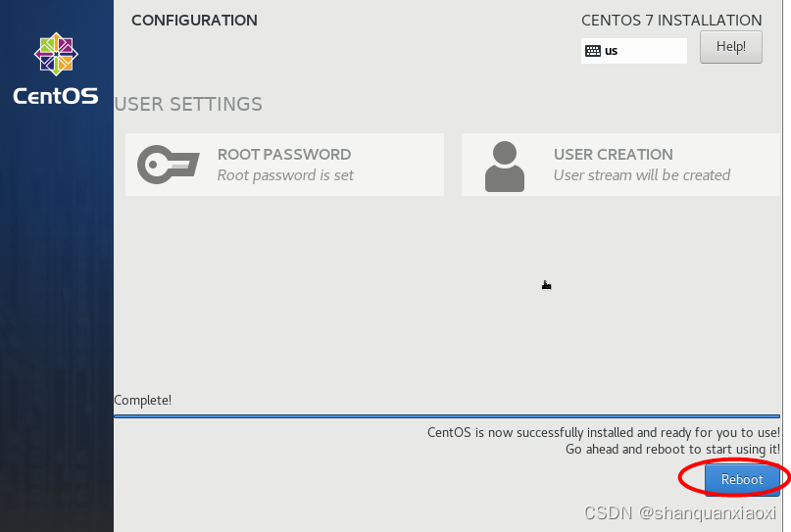Click the Complete! status label
Viewport: 791px width, 532px height.
click(143, 401)
